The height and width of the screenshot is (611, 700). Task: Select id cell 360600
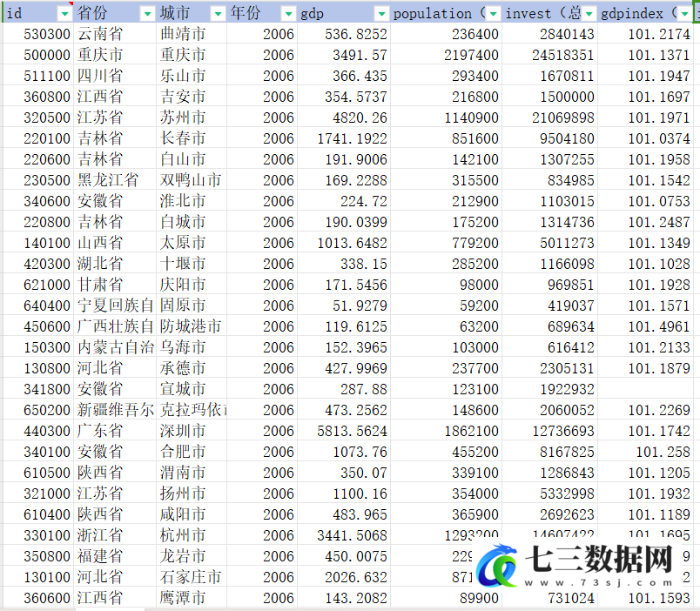(x=38, y=598)
